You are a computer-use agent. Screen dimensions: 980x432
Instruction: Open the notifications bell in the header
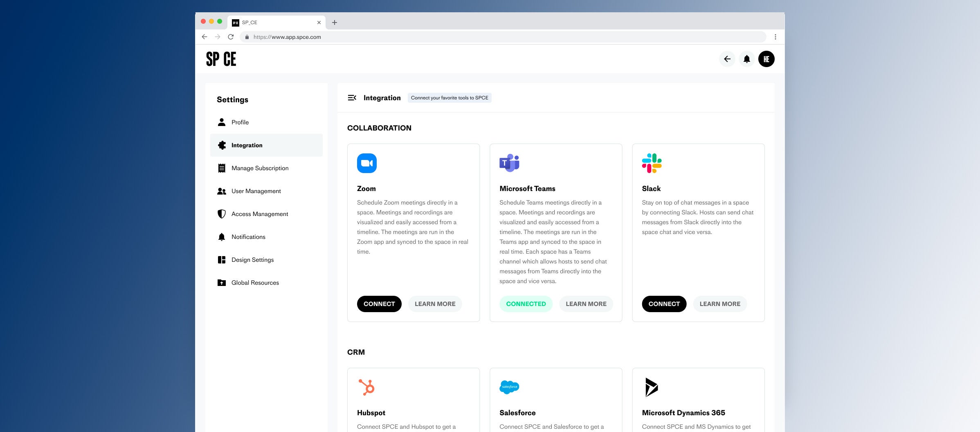pos(746,59)
